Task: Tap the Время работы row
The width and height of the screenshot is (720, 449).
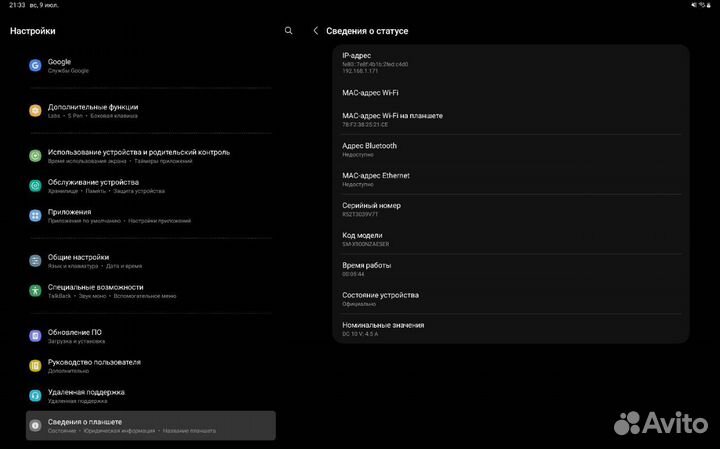Action: (511, 269)
